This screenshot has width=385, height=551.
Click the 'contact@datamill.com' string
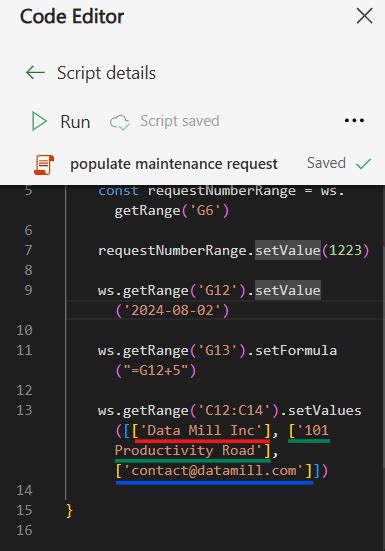[214, 471]
